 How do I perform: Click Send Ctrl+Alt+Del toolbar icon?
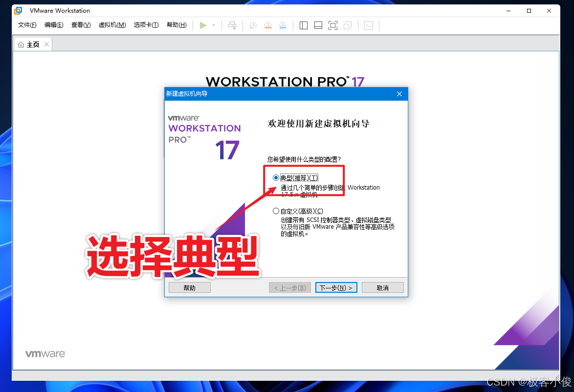232,25
